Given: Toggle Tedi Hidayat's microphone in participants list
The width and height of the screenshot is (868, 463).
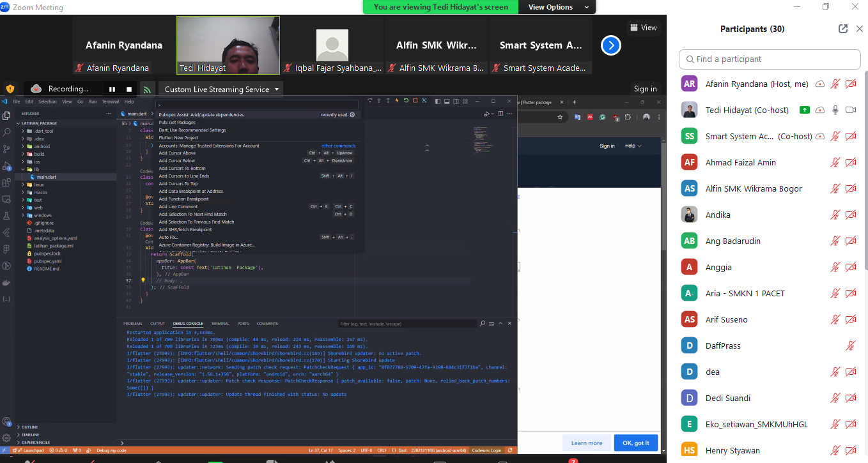Looking at the screenshot, I should [835, 110].
